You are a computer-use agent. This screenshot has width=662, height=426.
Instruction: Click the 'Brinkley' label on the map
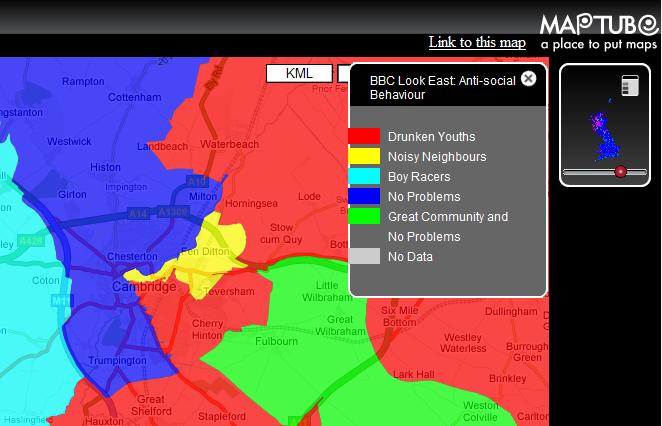507,378
